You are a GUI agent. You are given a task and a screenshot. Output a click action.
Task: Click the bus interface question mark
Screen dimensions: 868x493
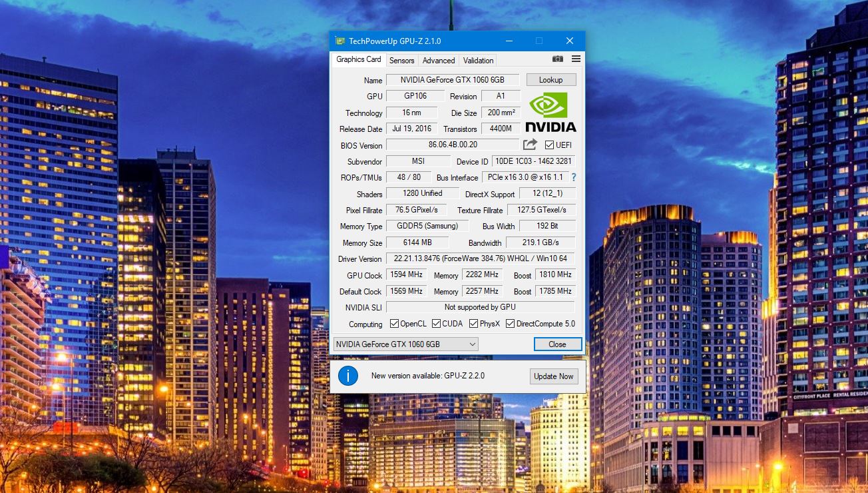[574, 178]
